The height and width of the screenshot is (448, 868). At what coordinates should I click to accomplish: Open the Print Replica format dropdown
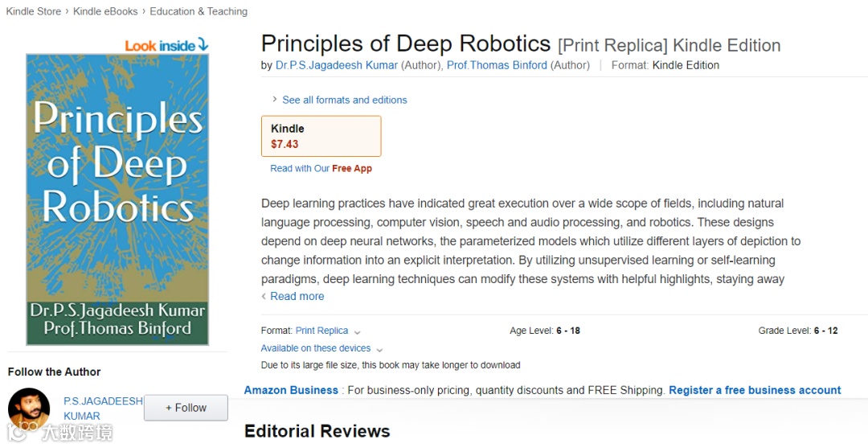(x=328, y=331)
